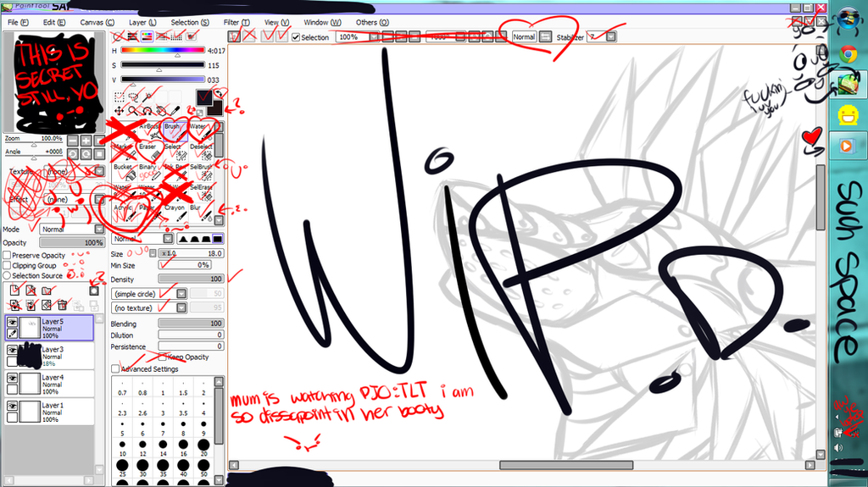Viewport: 868px width, 487px height.
Task: Click the New Layer Set folder icon
Action: click(x=47, y=290)
